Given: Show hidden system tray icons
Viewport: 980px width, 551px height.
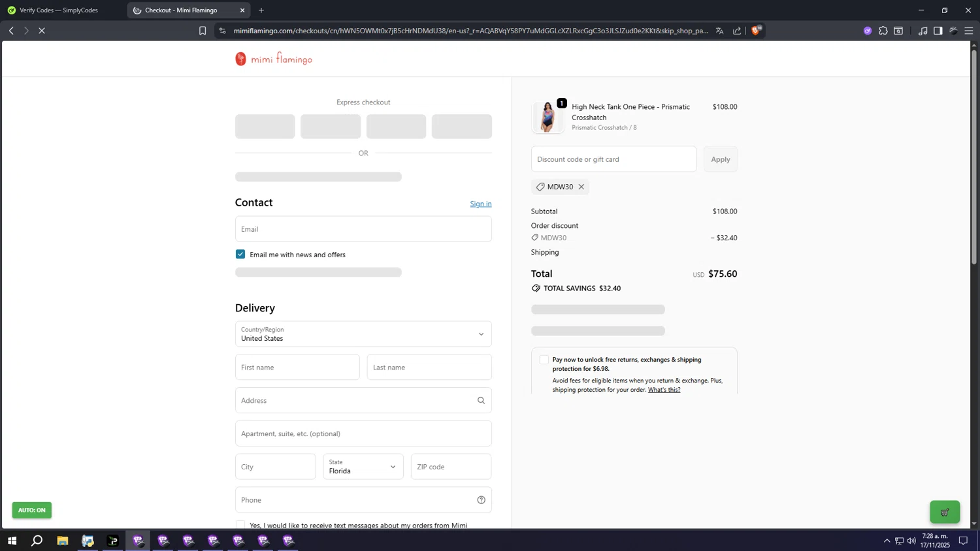Looking at the screenshot, I should 887,541.
